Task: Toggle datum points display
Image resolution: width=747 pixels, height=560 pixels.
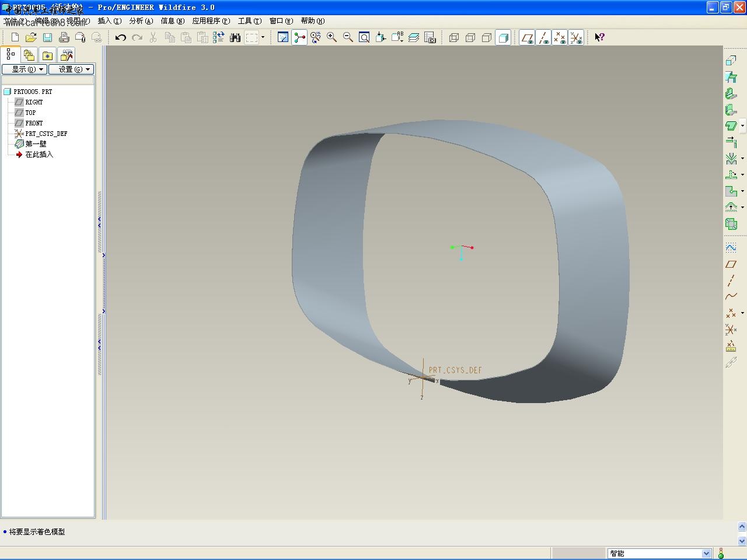Action: (560, 37)
